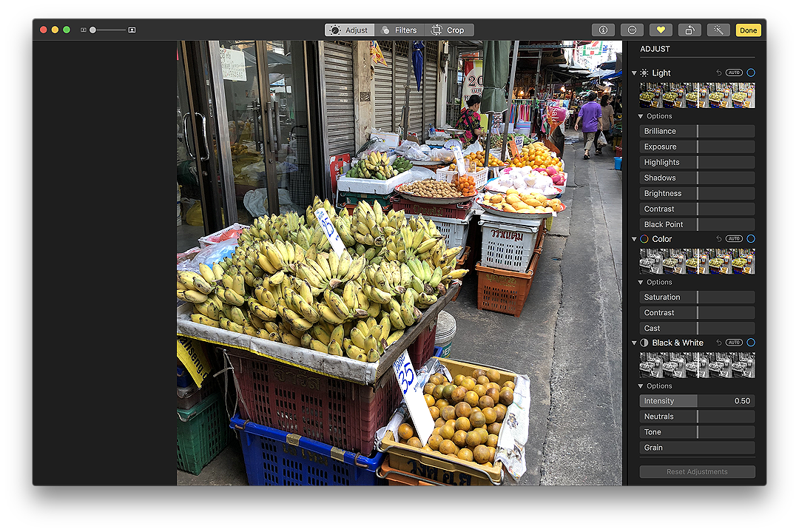This screenshot has width=799, height=532.
Task: Click the Black & White preview thumbnail strip
Action: click(697, 366)
